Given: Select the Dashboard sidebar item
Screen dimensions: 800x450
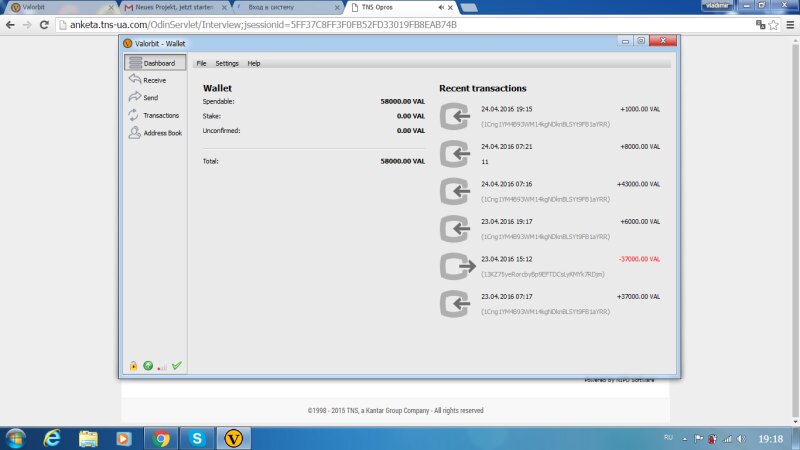Looking at the screenshot, I should (x=158, y=63).
